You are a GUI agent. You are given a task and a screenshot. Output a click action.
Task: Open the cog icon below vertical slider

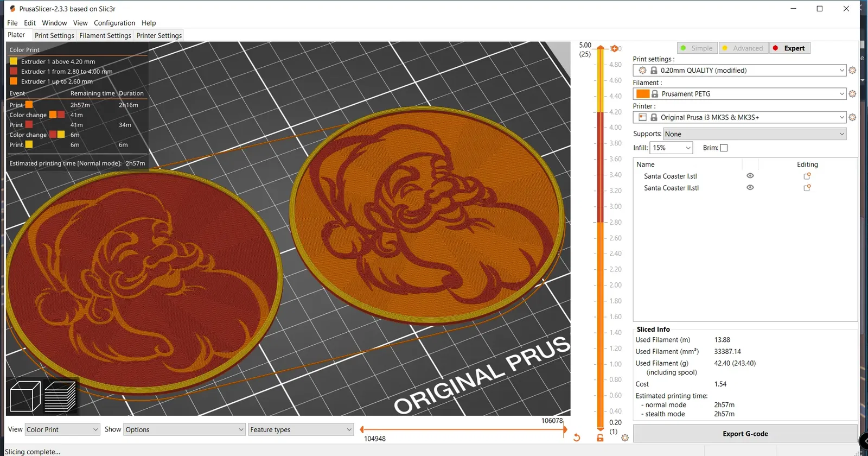pyautogui.click(x=625, y=438)
